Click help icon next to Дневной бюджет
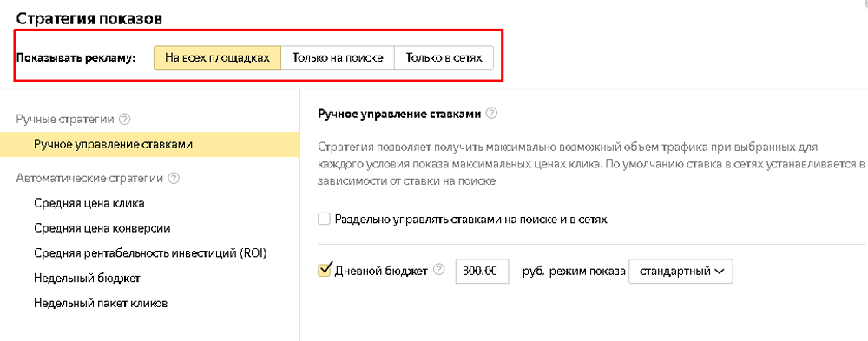Screen dimensions: 868x341 point(439,271)
